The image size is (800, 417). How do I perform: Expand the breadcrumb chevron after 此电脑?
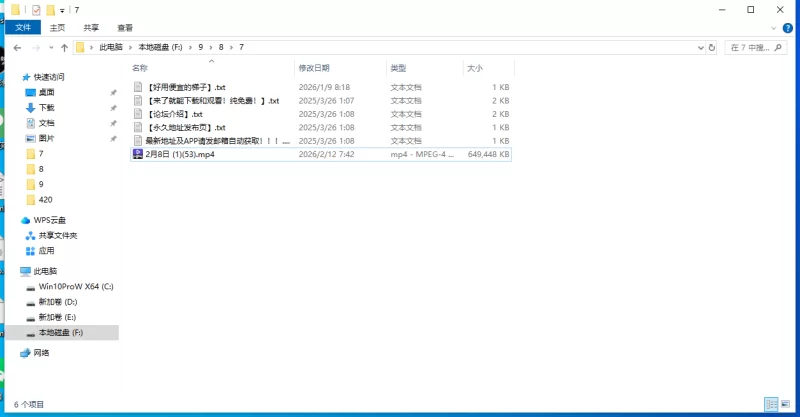point(131,47)
